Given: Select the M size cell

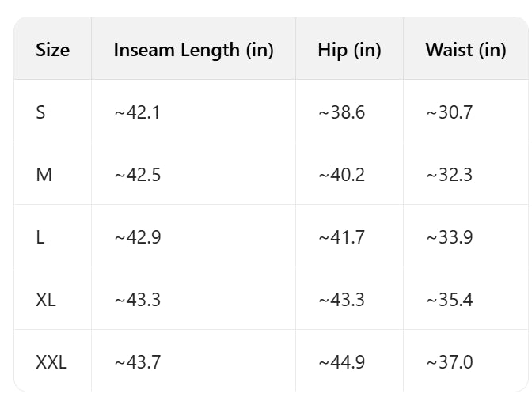Looking at the screenshot, I should [44, 175].
